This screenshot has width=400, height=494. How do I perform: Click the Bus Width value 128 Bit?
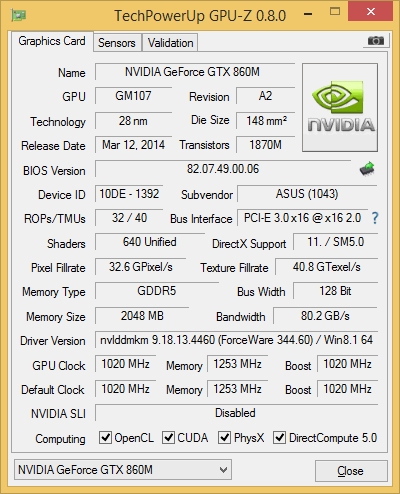click(x=335, y=291)
